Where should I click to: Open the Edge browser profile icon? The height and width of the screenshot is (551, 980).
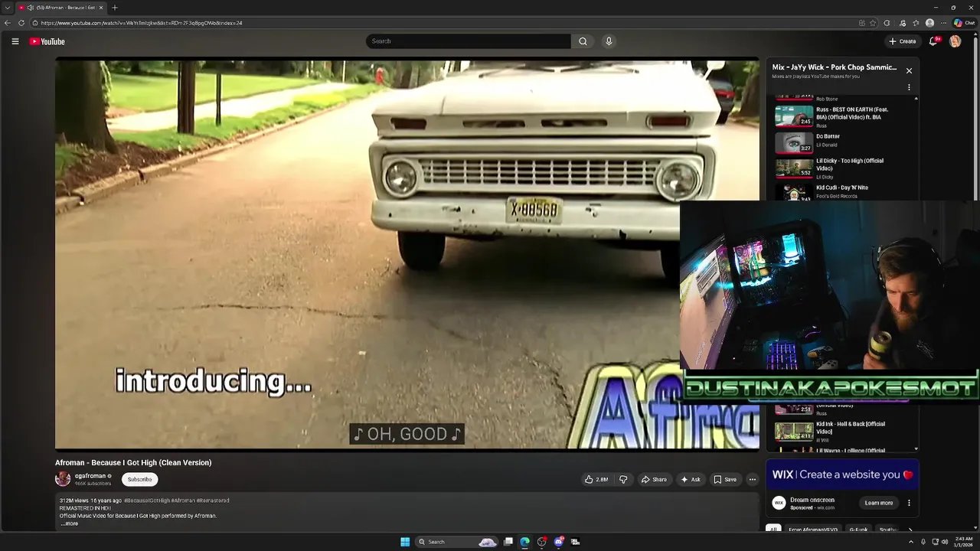(x=929, y=23)
